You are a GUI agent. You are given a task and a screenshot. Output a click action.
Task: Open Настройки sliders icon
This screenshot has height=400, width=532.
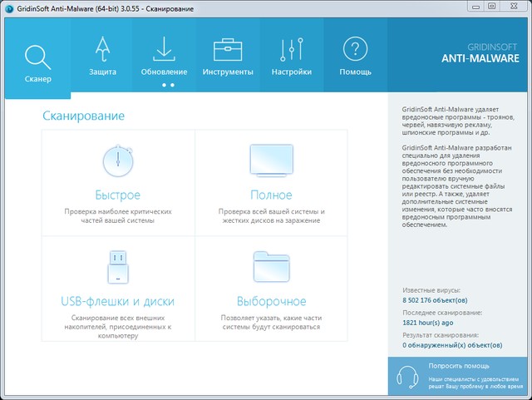click(x=291, y=50)
